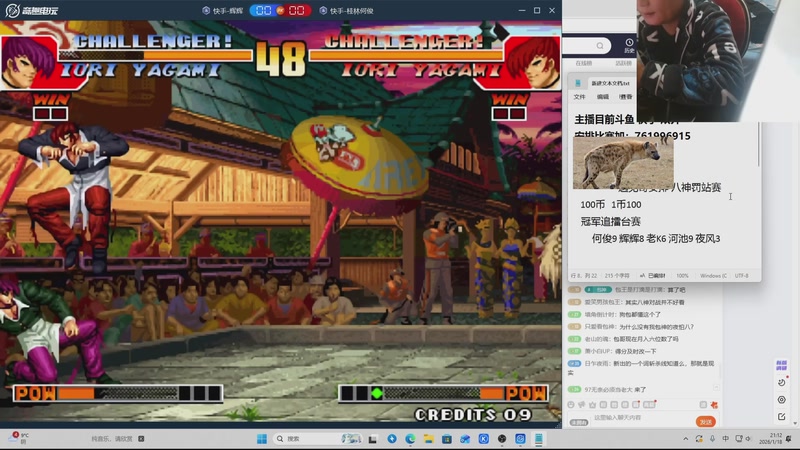This screenshot has width=800, height=450.
Task: Open File Explorer from the taskbar
Action: coord(429,439)
